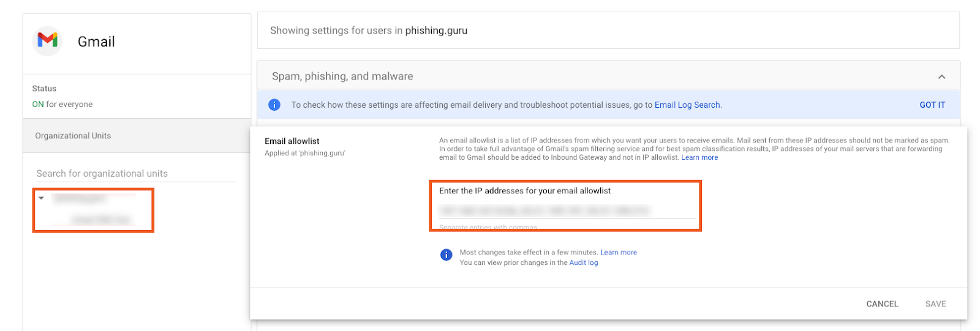Select the blurred top-level organizational unit

80,198
